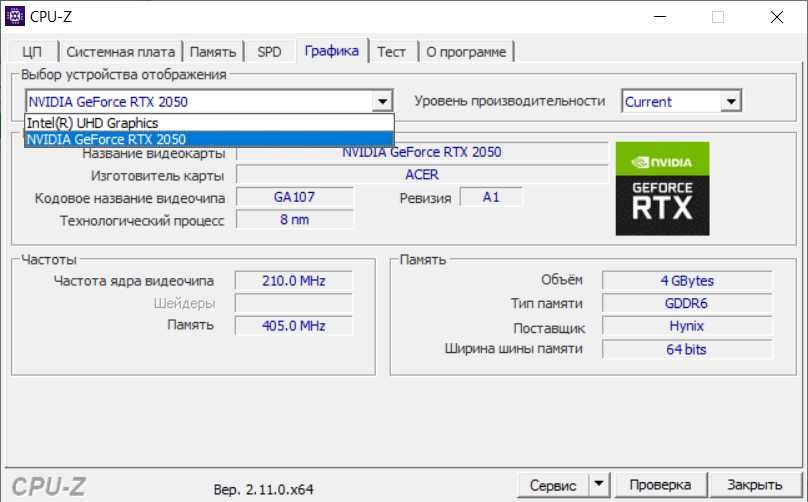Click the 4 GBytes memory size value
The image size is (808, 502).
[687, 281]
